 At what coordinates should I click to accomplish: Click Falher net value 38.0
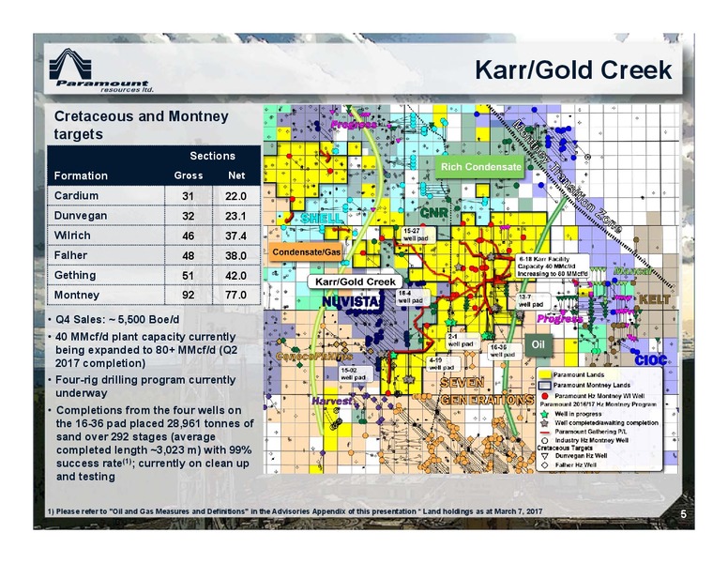coord(235,255)
